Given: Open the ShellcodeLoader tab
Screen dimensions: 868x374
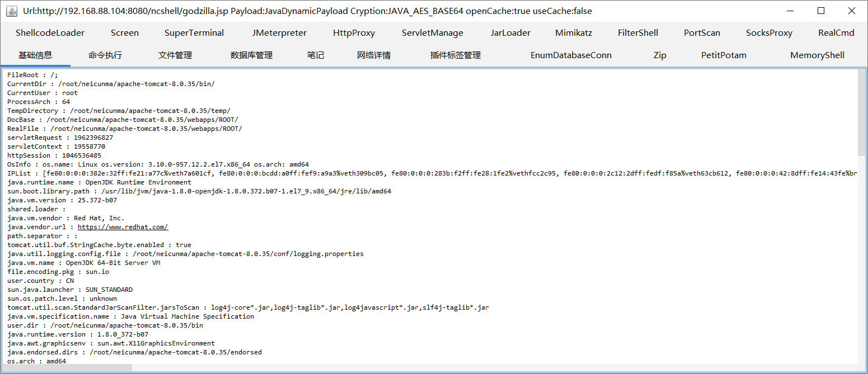Looking at the screenshot, I should point(50,33).
